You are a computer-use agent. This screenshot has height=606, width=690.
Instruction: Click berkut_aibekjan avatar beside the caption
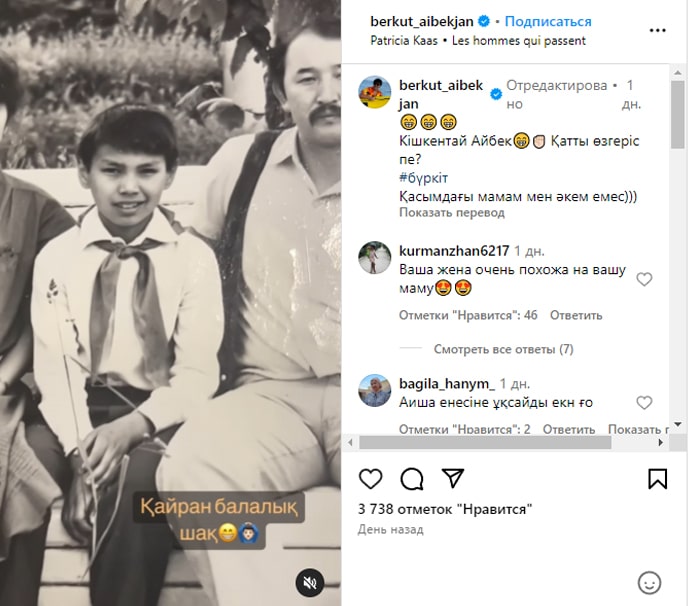tap(374, 92)
